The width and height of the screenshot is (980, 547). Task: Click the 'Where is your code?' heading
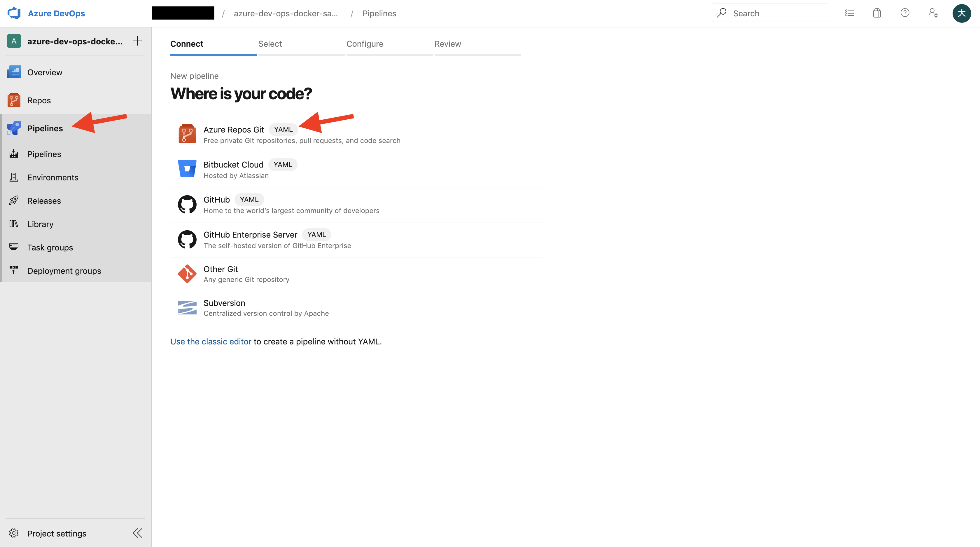coord(241,94)
